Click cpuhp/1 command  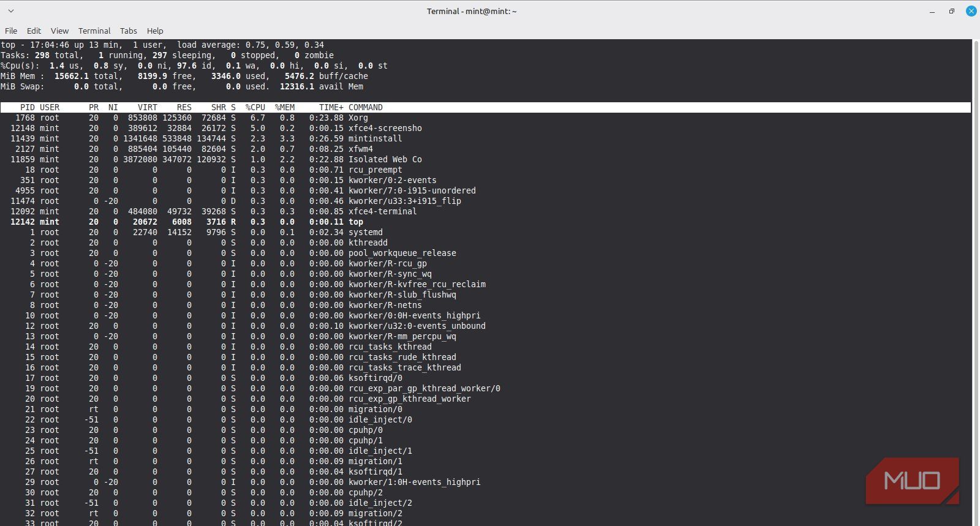pos(366,440)
